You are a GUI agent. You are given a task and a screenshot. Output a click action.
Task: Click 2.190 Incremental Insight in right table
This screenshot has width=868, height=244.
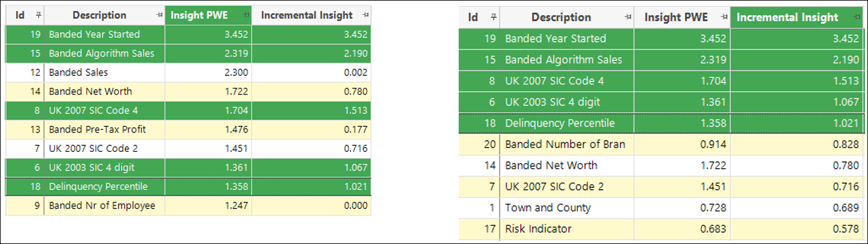(845, 60)
